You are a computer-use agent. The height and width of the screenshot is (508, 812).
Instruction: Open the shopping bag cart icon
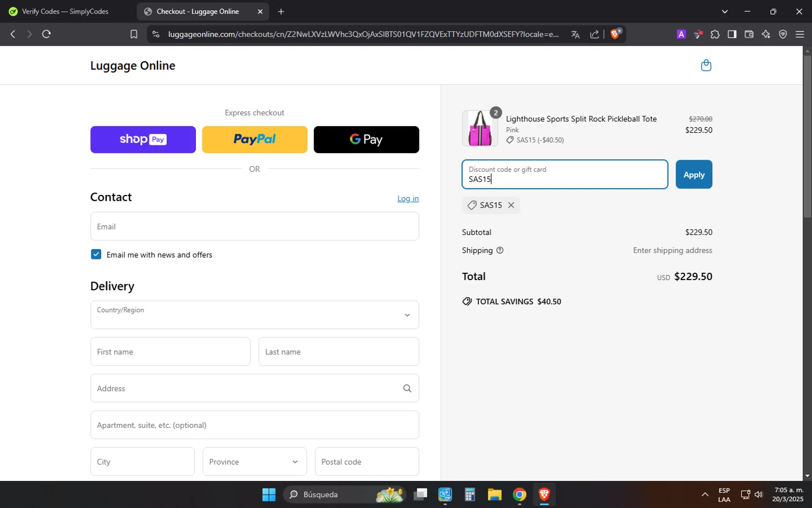click(706, 66)
